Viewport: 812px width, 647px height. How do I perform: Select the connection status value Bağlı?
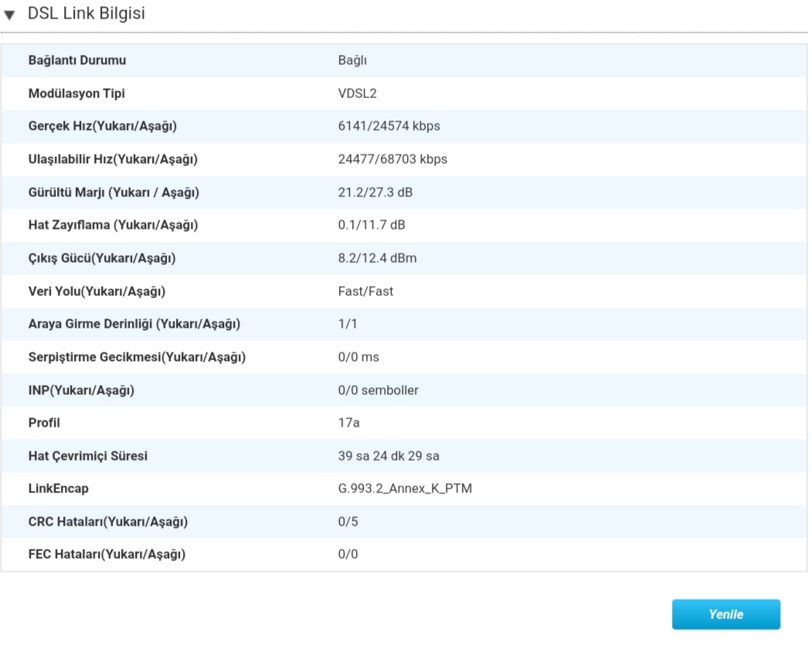tap(352, 60)
